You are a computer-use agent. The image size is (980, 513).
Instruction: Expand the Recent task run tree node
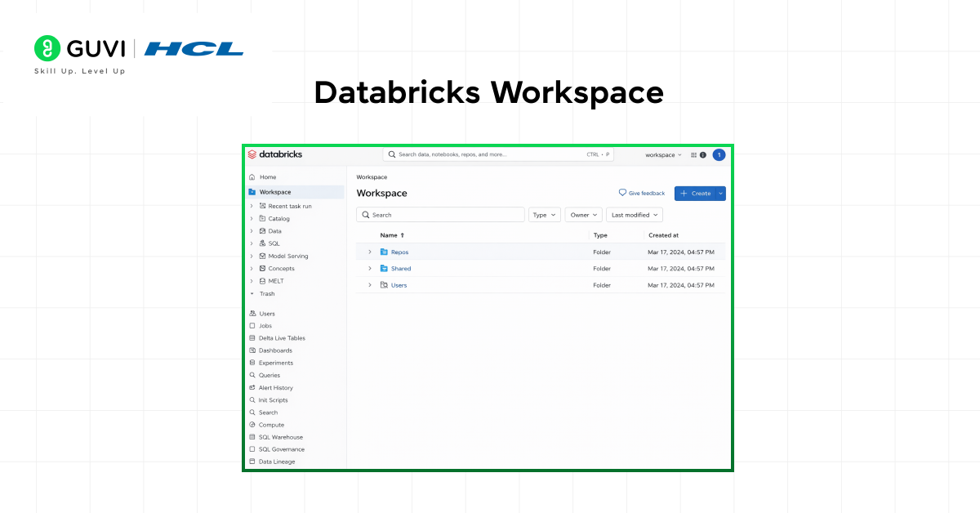pos(252,206)
